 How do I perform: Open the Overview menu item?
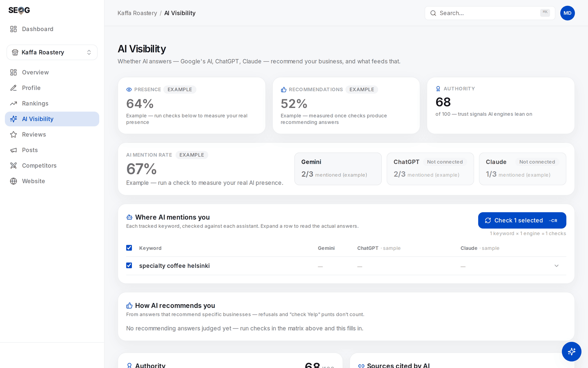pyautogui.click(x=52, y=72)
